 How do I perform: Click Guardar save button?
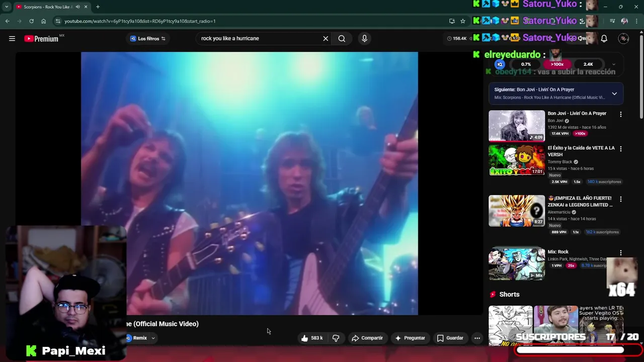[450, 338]
